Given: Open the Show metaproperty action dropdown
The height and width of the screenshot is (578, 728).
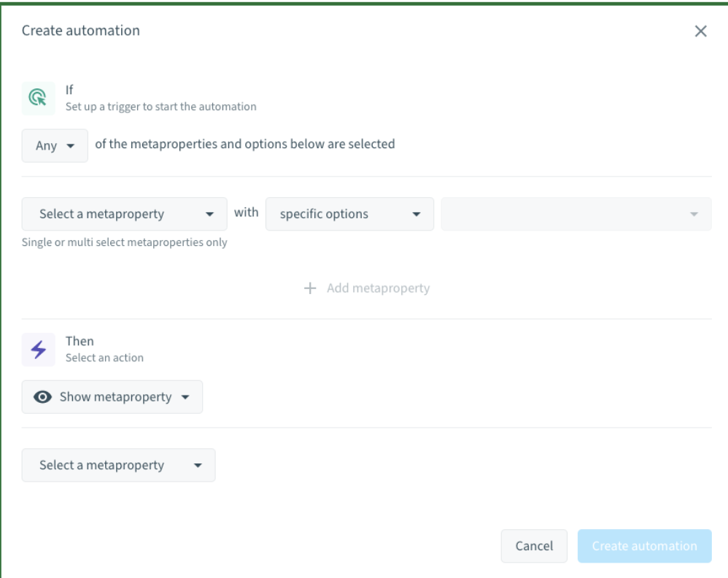Looking at the screenshot, I should pos(112,397).
